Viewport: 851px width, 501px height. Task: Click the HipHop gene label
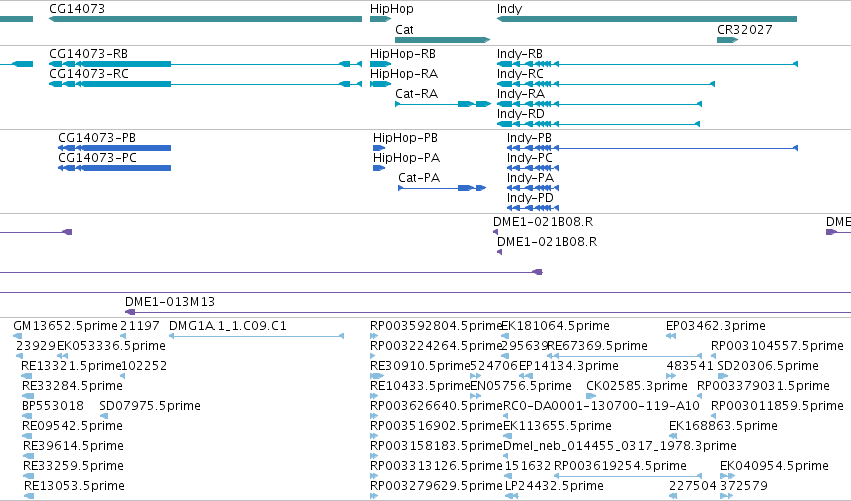pyautogui.click(x=391, y=9)
